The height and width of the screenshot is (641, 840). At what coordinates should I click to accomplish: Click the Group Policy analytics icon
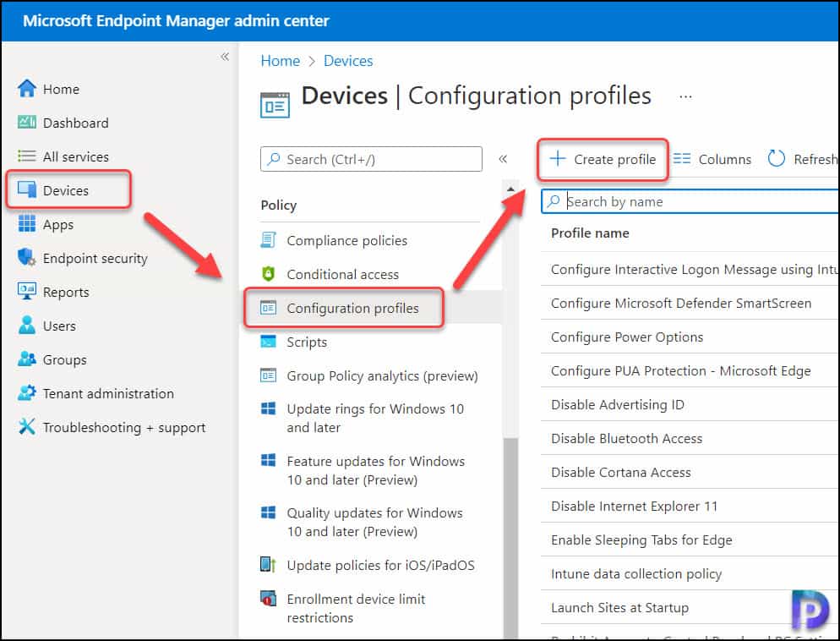click(x=269, y=375)
